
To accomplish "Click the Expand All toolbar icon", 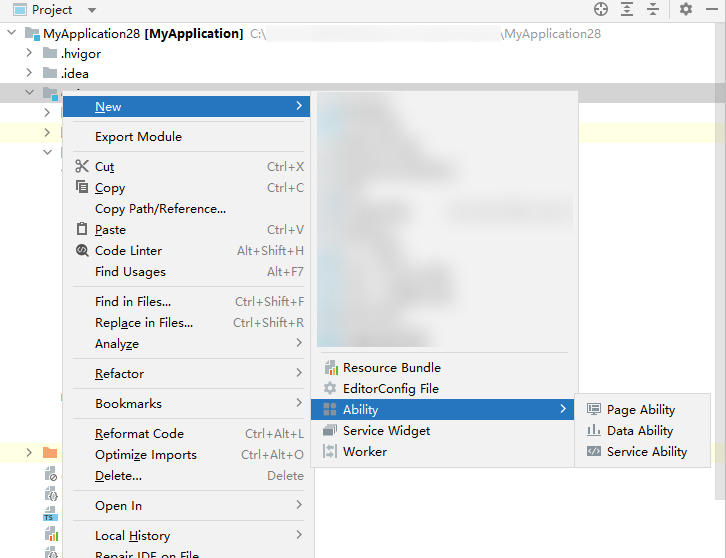I will coord(627,9).
